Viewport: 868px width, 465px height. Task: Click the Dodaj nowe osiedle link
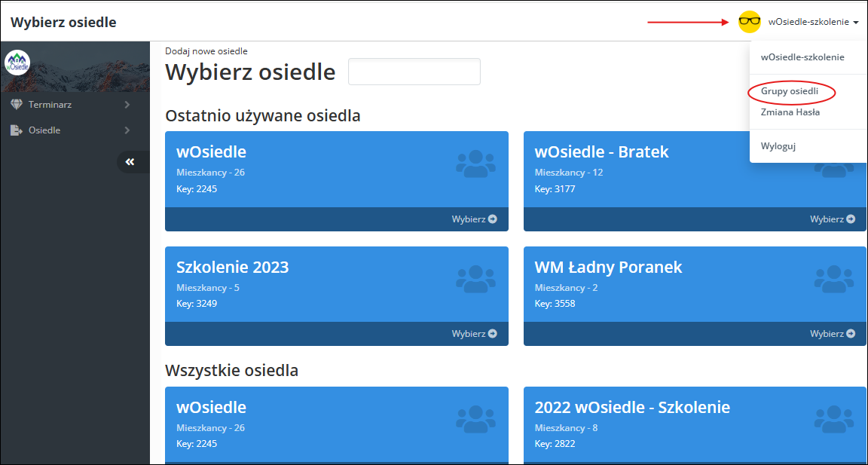[206, 51]
